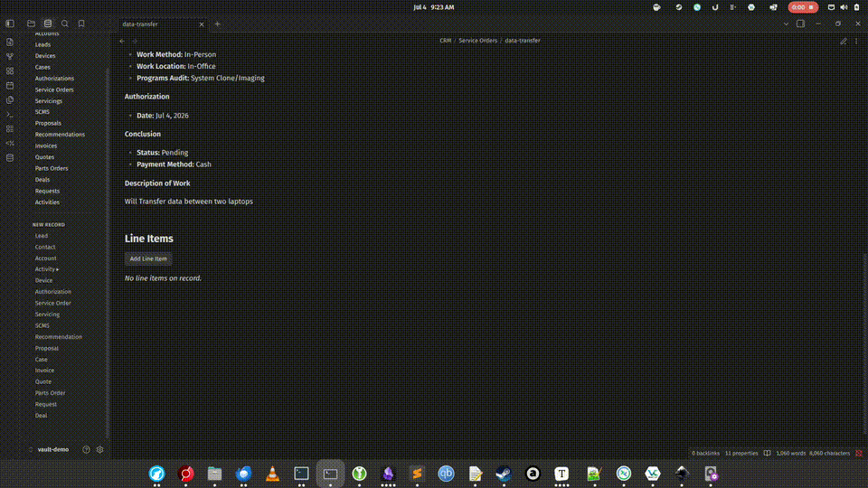Create new Contact record
The image size is (868, 488).
(45, 248)
